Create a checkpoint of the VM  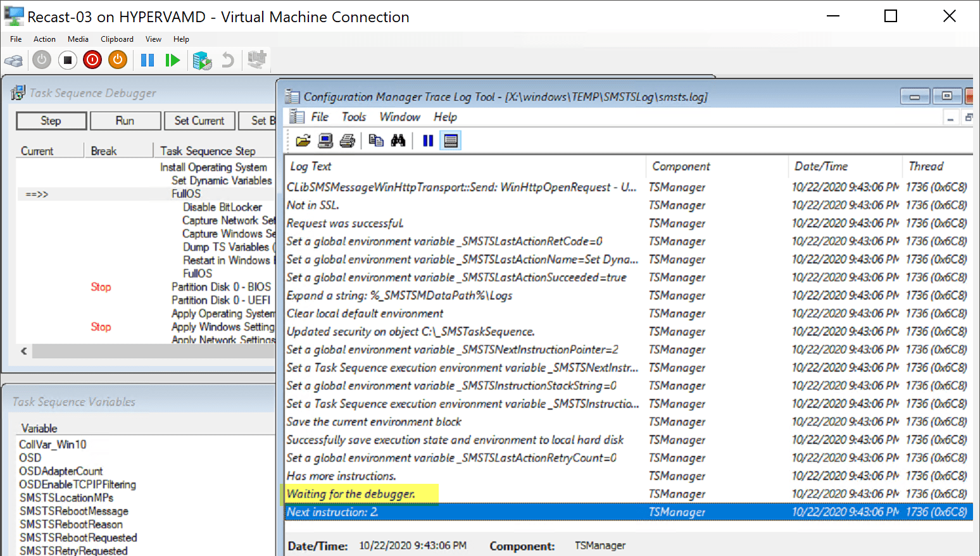(x=203, y=60)
